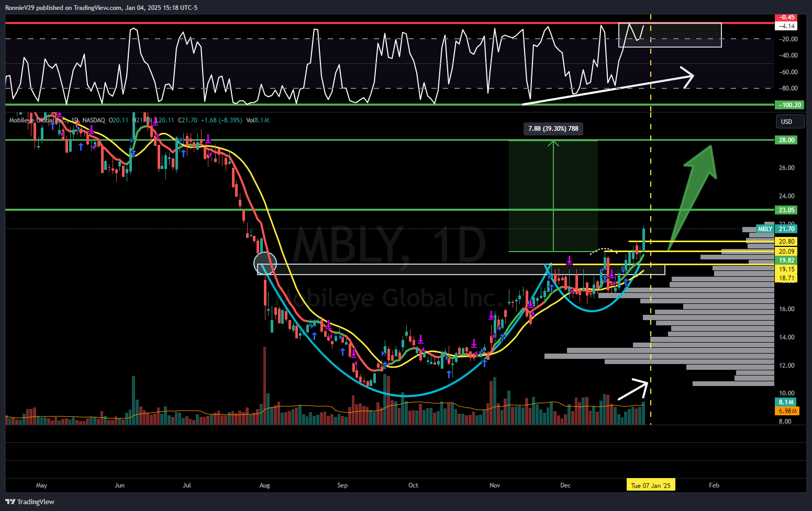
Task: Click the Jul label on time axis
Action: 187,485
